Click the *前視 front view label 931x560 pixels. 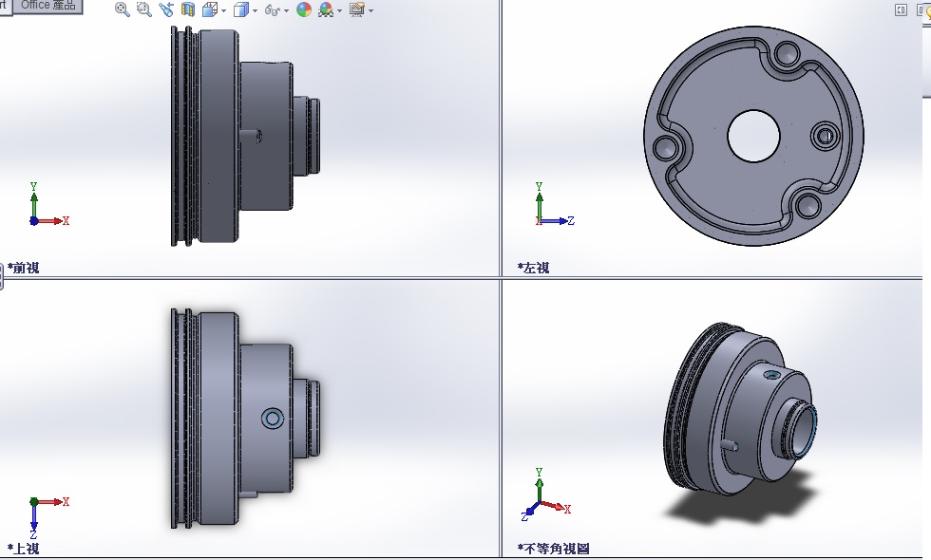tap(24, 268)
